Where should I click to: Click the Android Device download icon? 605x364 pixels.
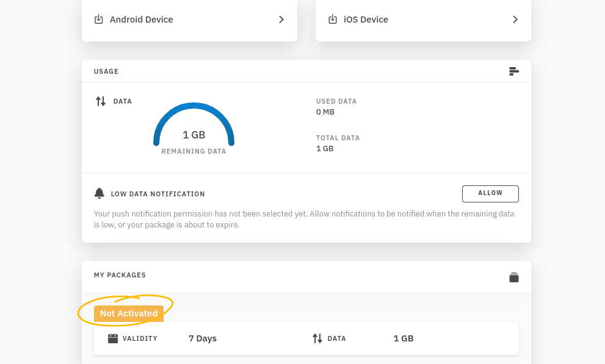click(x=99, y=20)
